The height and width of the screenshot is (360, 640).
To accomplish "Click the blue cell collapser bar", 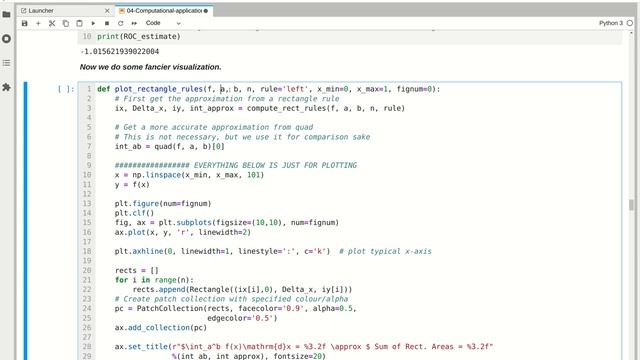I will [x=25, y=221].
